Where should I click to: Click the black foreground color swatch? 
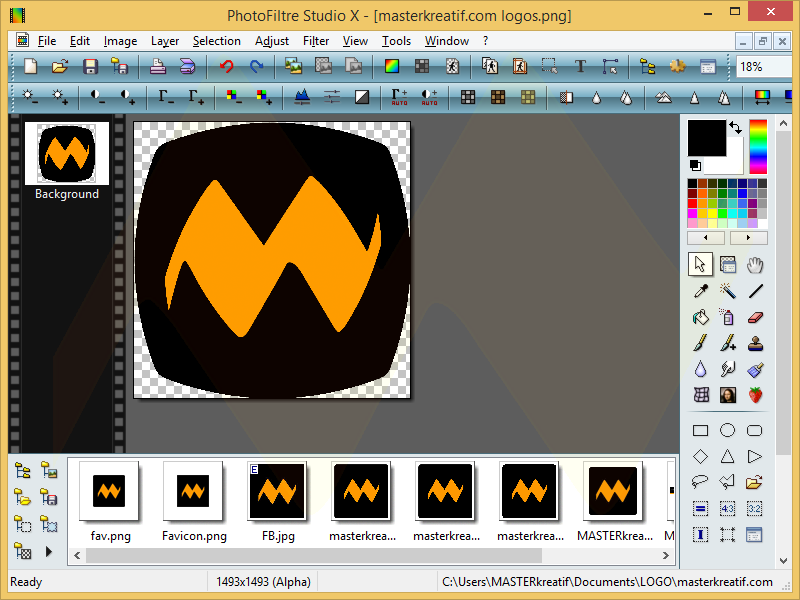tap(707, 138)
